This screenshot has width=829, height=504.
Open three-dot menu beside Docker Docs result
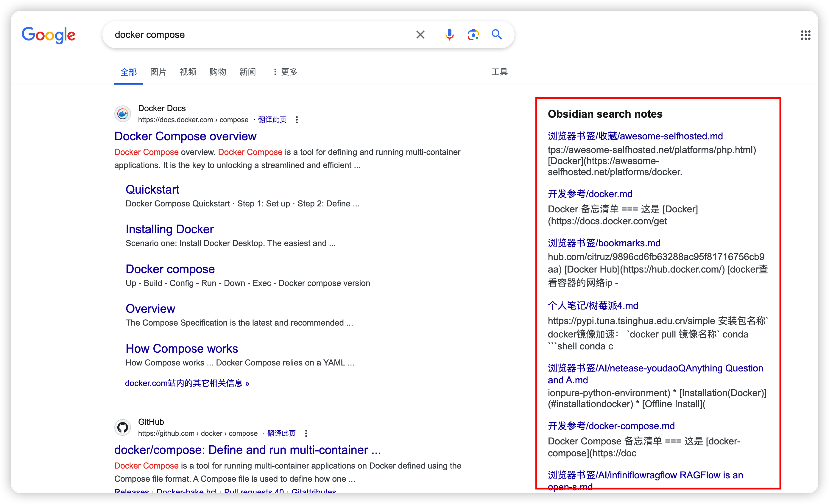(x=297, y=120)
